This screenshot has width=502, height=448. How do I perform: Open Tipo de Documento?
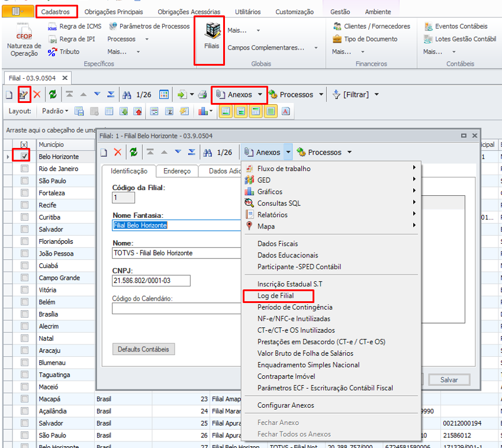[x=365, y=39]
